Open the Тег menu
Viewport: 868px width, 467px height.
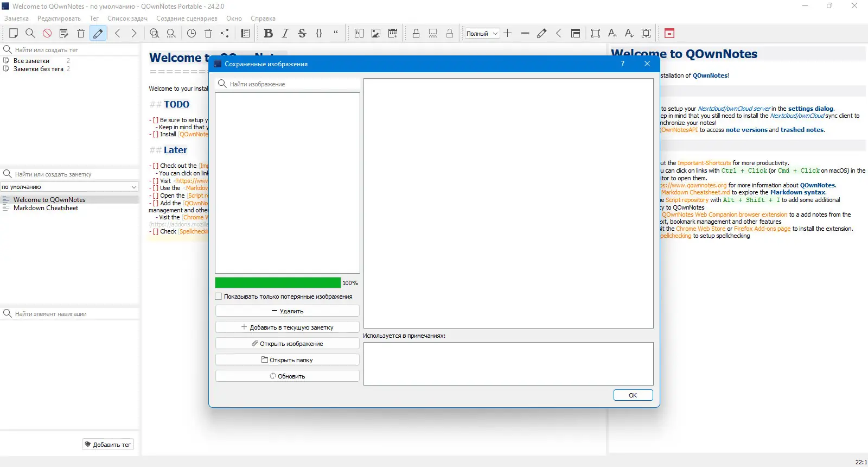(x=94, y=18)
